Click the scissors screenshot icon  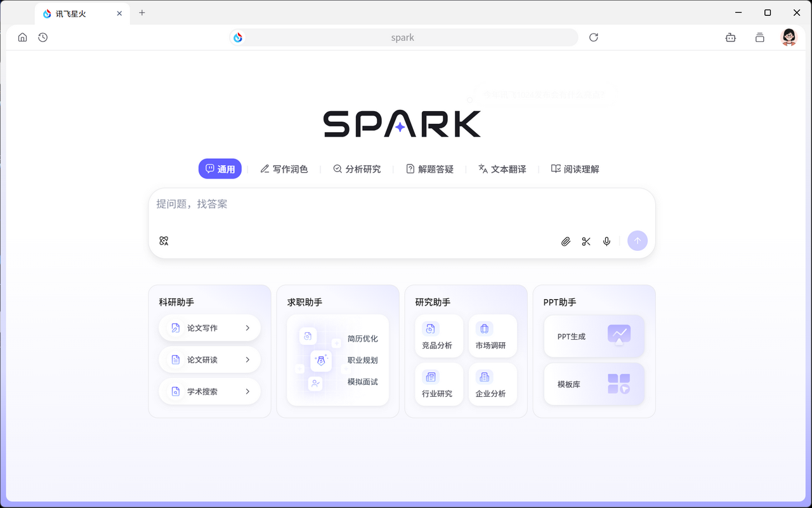[x=586, y=241]
